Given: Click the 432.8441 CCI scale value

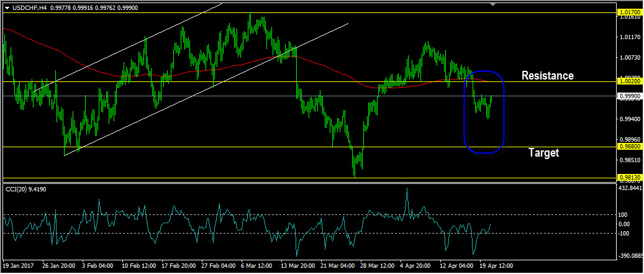Looking at the screenshot, I should (x=631, y=188).
